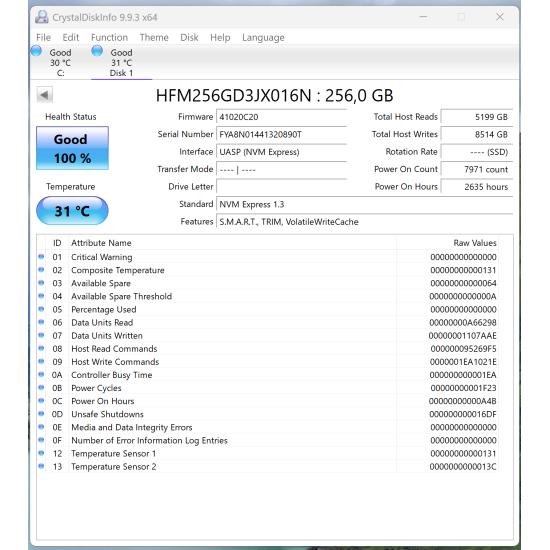Click status dot of Host Write Commands row
550x550 pixels.
(41, 361)
